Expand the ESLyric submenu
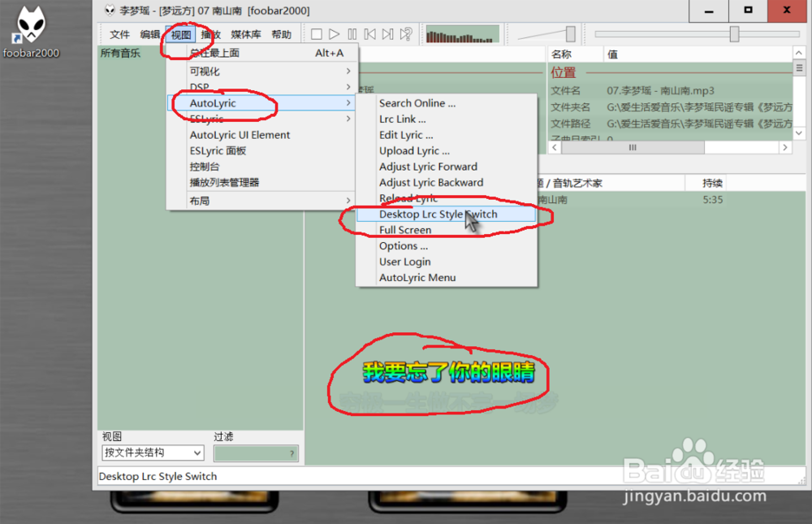The image size is (812, 524). [262, 119]
